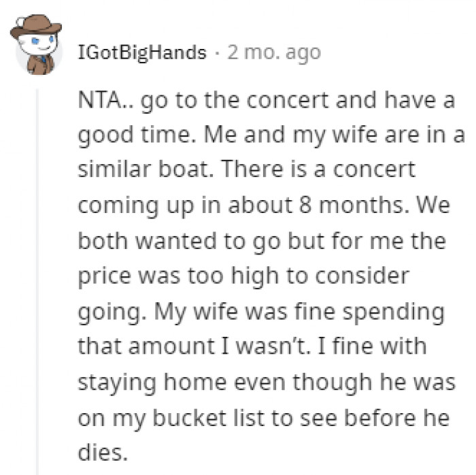This screenshot has height=475, width=476.
Task: Click the "2 mo. ago" timestamp
Action: (x=273, y=52)
